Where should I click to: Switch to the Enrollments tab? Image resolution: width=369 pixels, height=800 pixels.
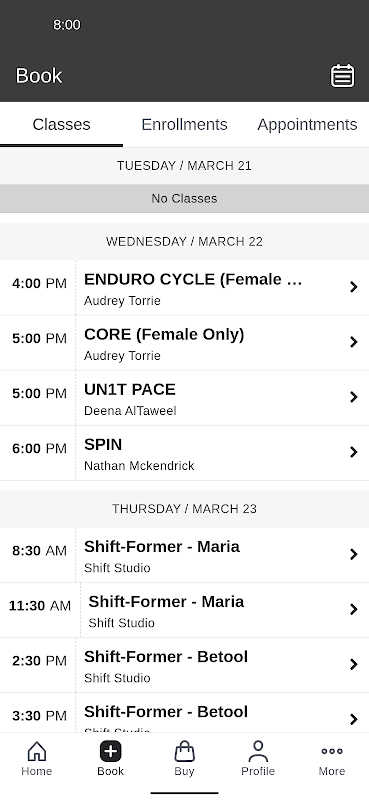point(184,124)
